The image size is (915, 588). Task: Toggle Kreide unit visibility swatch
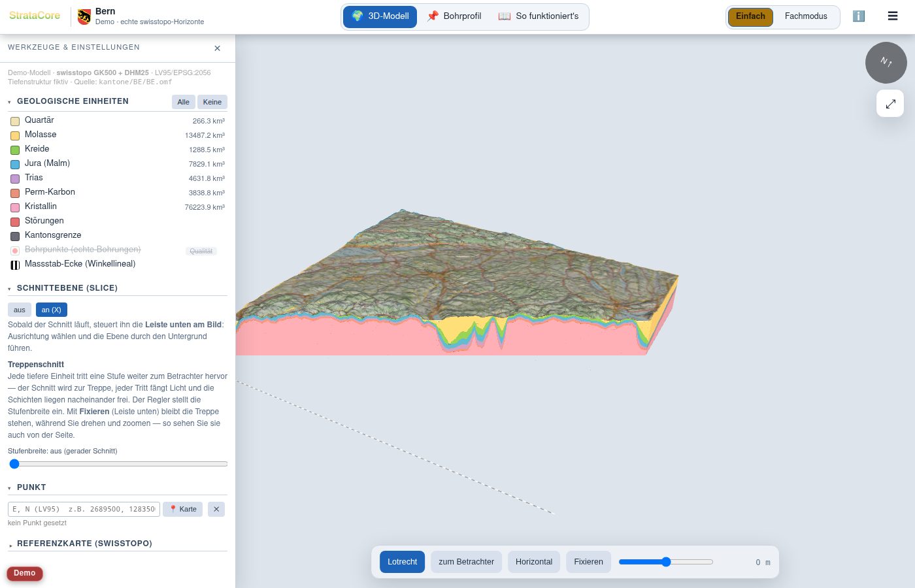pos(15,150)
